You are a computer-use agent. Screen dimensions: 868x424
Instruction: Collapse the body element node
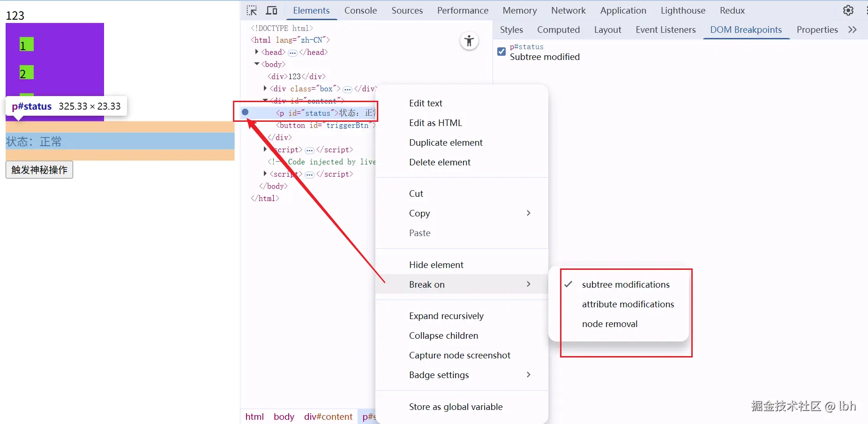(x=257, y=64)
